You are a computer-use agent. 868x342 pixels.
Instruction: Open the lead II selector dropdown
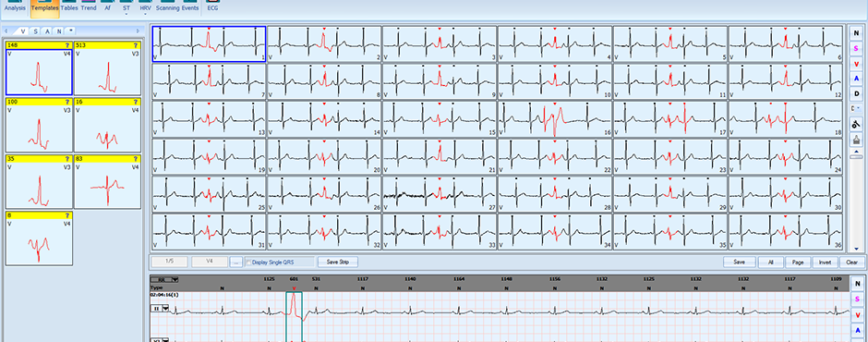tap(165, 309)
